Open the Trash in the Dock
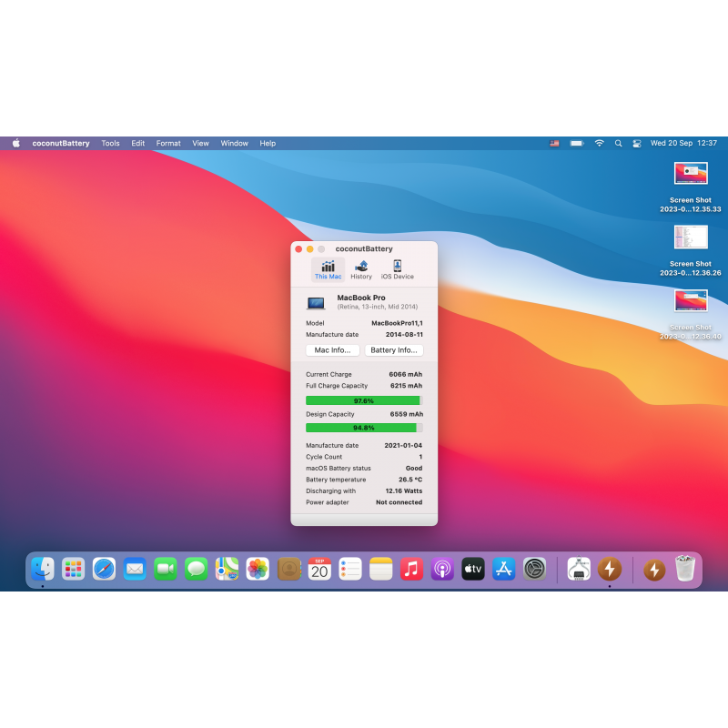Screen dimensions: 728x728 tap(685, 570)
